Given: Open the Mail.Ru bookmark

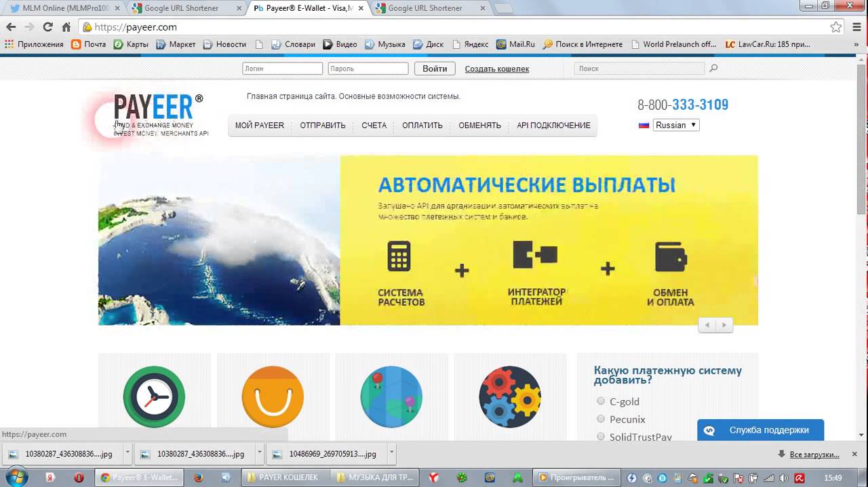Looking at the screenshot, I should click(x=515, y=44).
